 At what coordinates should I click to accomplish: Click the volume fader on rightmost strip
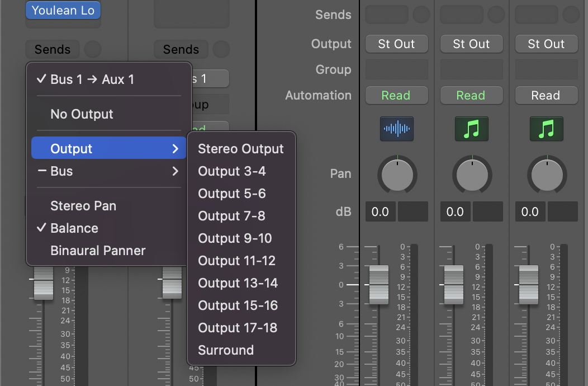point(529,285)
